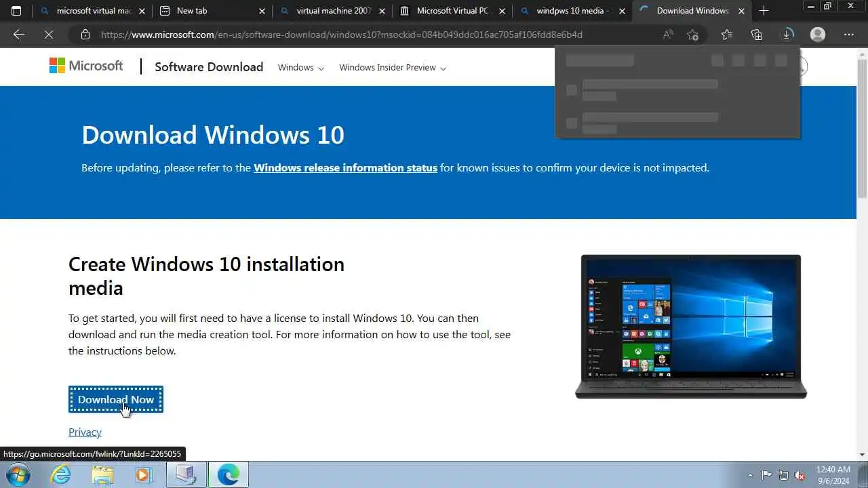The width and height of the screenshot is (868, 488).
Task: Launch Internet Explorer from the taskbar
Action: (x=61, y=474)
